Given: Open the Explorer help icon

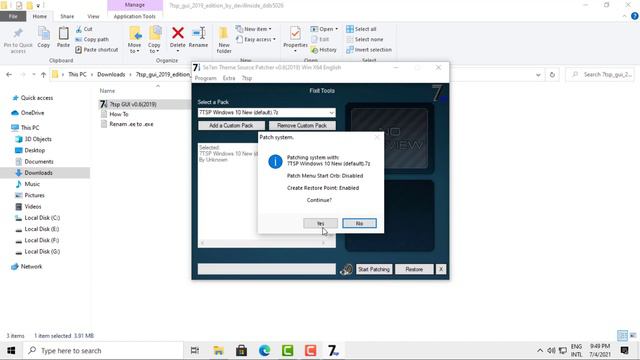Looking at the screenshot, I should click(634, 16).
